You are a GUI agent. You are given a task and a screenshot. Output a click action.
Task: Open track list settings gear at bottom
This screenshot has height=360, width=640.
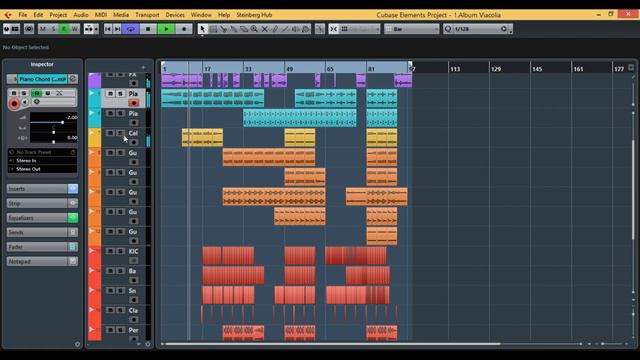(x=148, y=344)
